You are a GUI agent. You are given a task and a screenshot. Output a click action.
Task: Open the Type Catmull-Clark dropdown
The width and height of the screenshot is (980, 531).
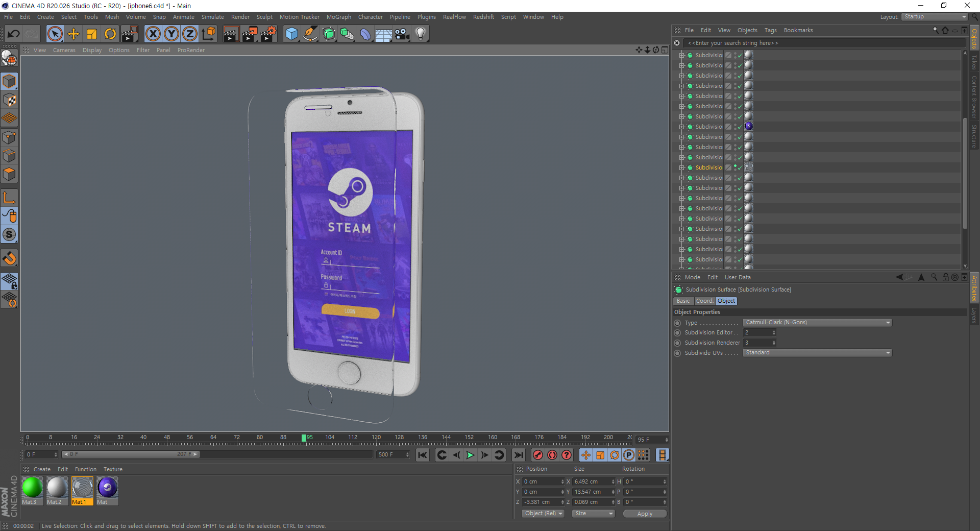817,322
